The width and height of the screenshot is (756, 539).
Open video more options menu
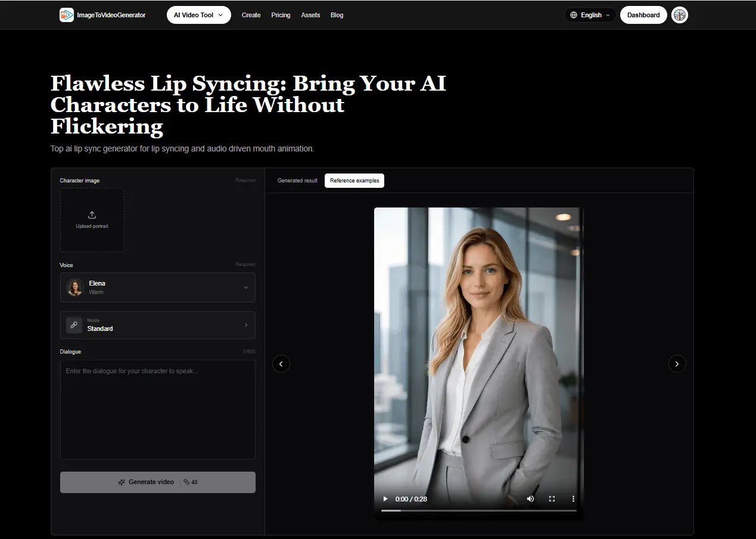tap(573, 499)
